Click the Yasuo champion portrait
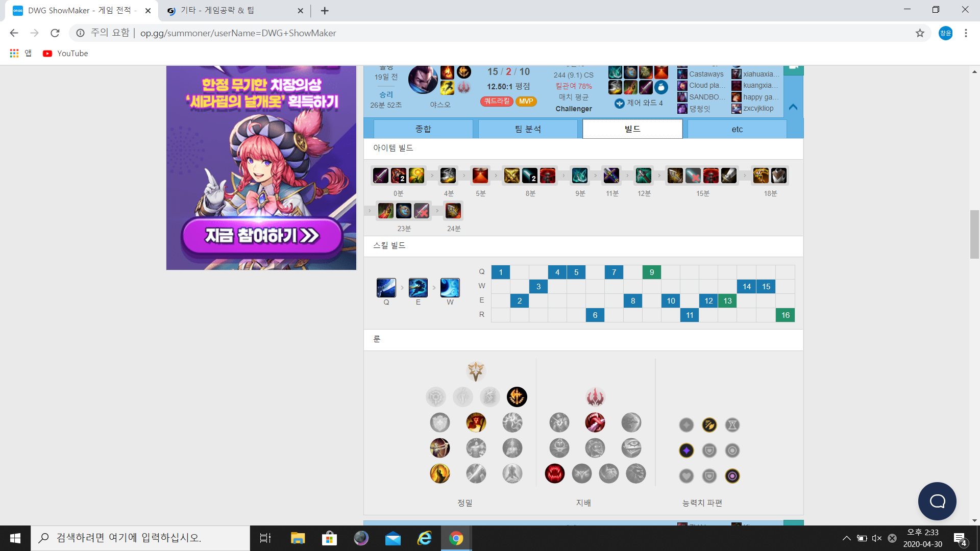Image resolution: width=980 pixels, height=551 pixels. [x=423, y=80]
